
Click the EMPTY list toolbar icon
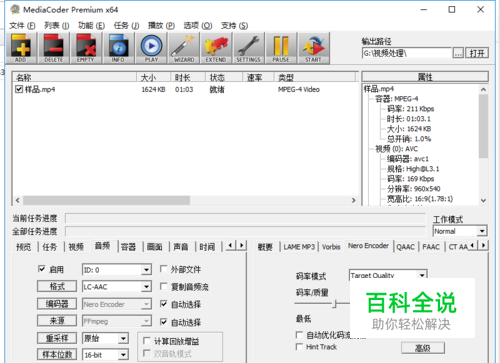86,48
